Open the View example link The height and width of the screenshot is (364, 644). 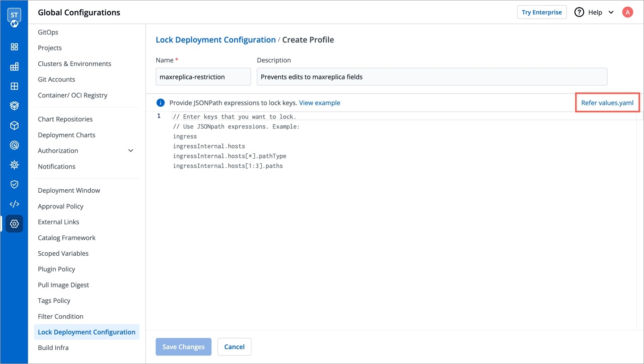coord(319,103)
